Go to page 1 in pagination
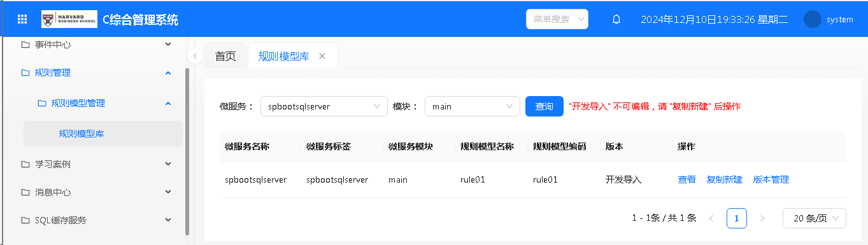Image resolution: width=868 pixels, height=245 pixels. (x=737, y=218)
